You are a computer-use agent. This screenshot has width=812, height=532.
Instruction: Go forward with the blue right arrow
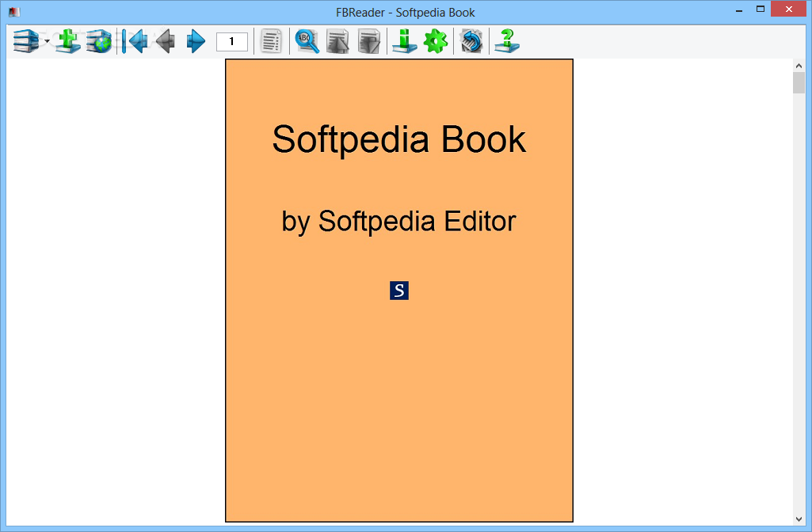196,41
